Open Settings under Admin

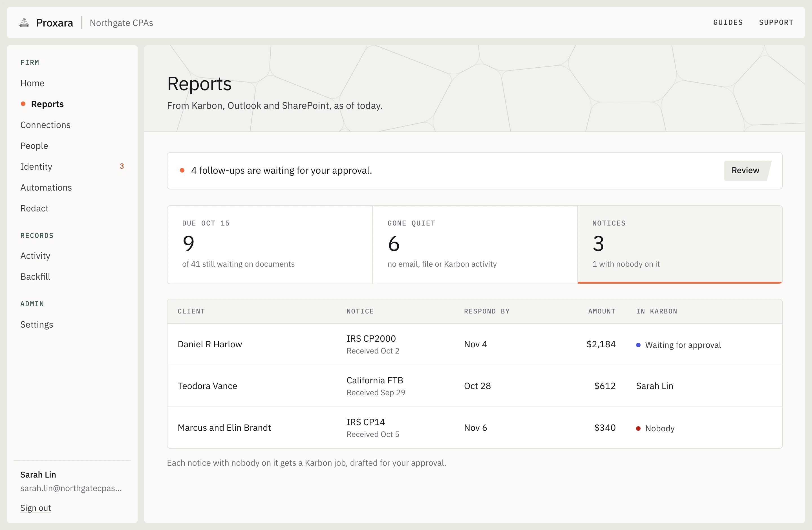[x=37, y=324]
